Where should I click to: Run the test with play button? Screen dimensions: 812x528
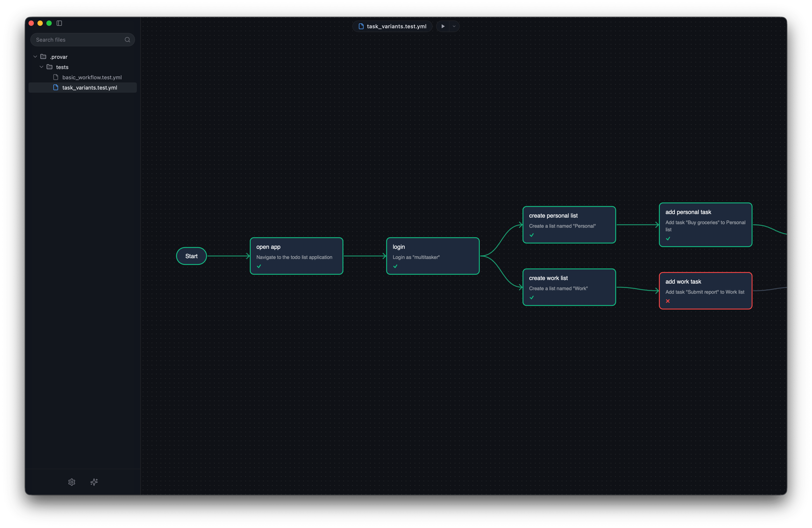pyautogui.click(x=443, y=26)
